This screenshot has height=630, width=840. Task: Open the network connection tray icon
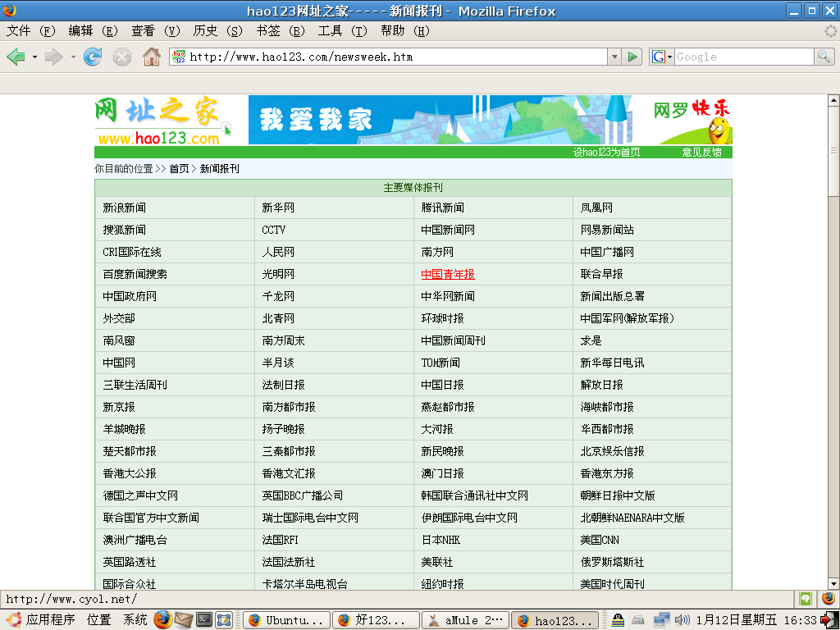[662, 620]
